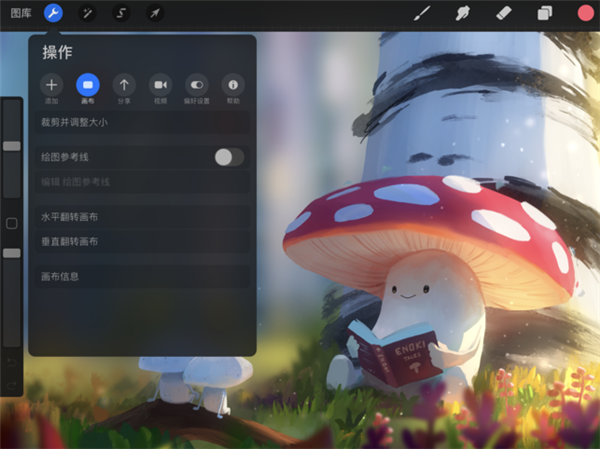Pick the Eraser tool
The width and height of the screenshot is (600, 449).
pyautogui.click(x=504, y=13)
